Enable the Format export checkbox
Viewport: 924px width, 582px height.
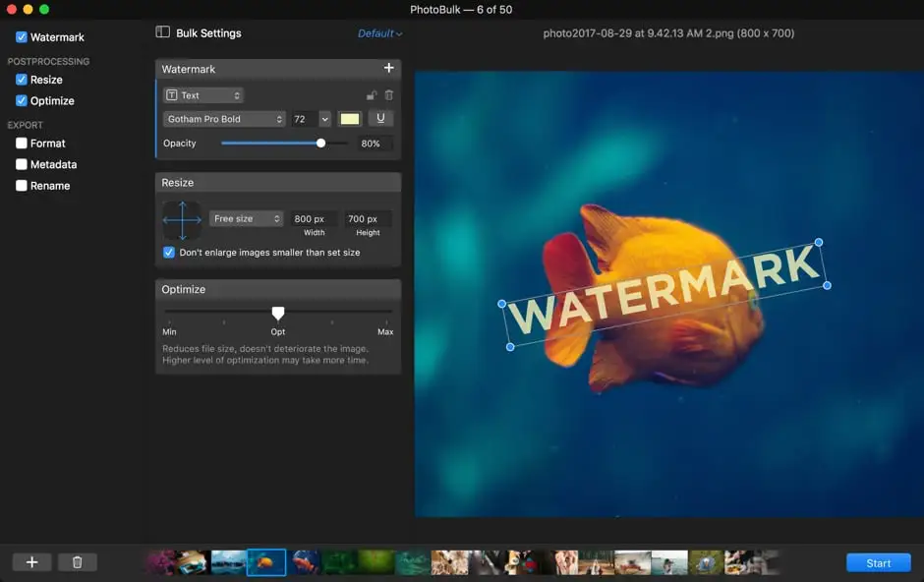(22, 144)
